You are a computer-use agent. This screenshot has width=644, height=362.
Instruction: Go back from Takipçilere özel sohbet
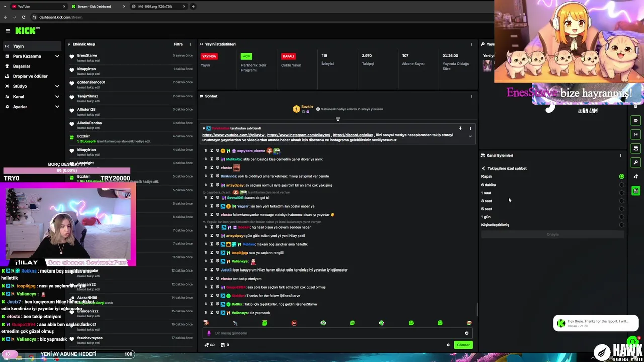(x=484, y=168)
